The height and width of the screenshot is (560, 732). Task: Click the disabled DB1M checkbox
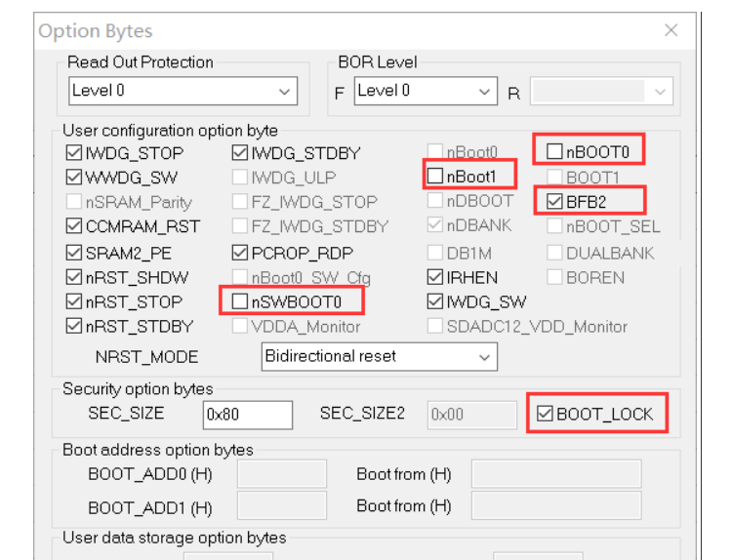point(434,253)
